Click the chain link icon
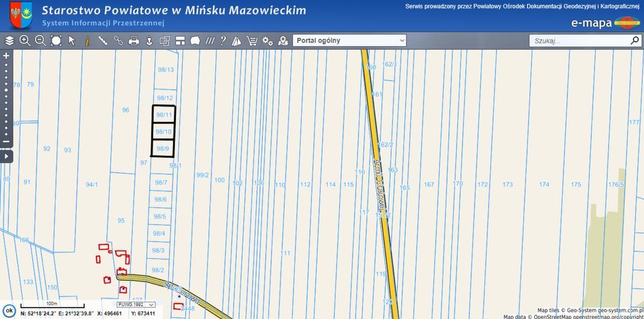This screenshot has height=319, width=644. [x=118, y=41]
